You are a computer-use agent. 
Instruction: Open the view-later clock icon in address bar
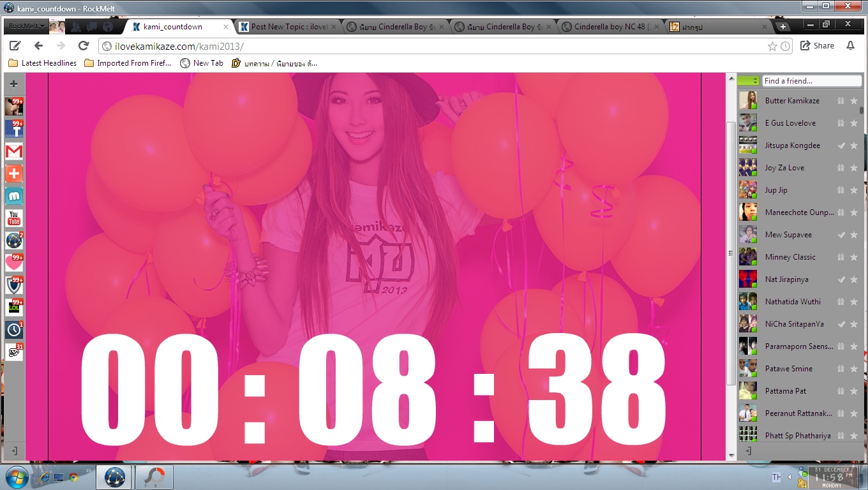coord(785,46)
